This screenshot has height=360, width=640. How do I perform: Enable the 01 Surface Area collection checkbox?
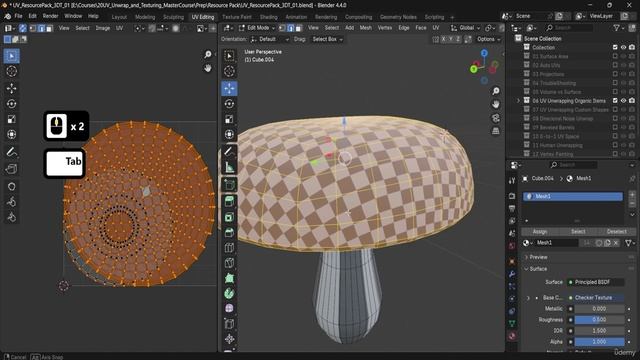[x=615, y=56]
